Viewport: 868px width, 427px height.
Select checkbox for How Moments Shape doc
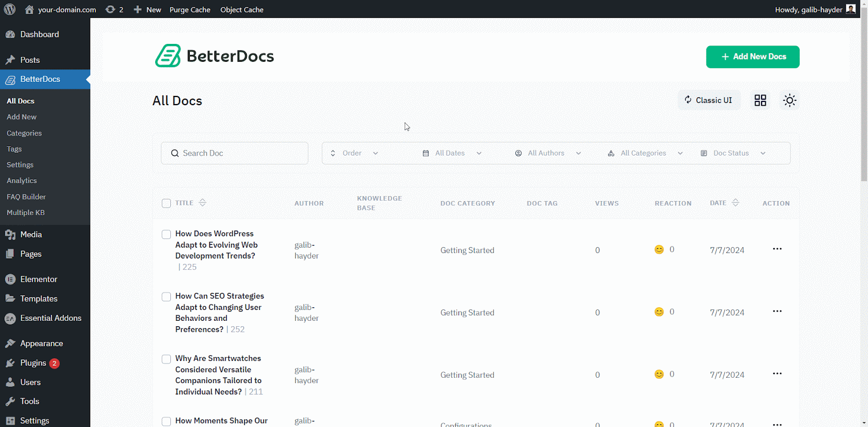coord(166,422)
